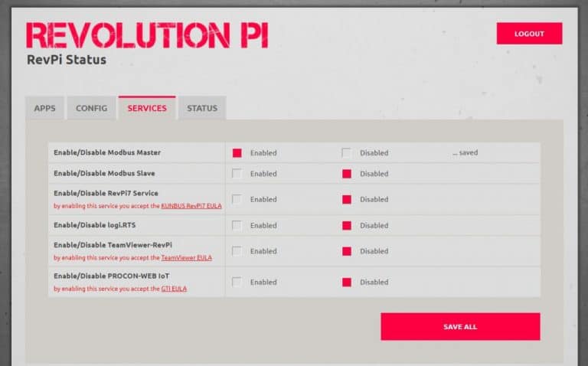Click the SERVICES tab
588x366 pixels.
(147, 109)
